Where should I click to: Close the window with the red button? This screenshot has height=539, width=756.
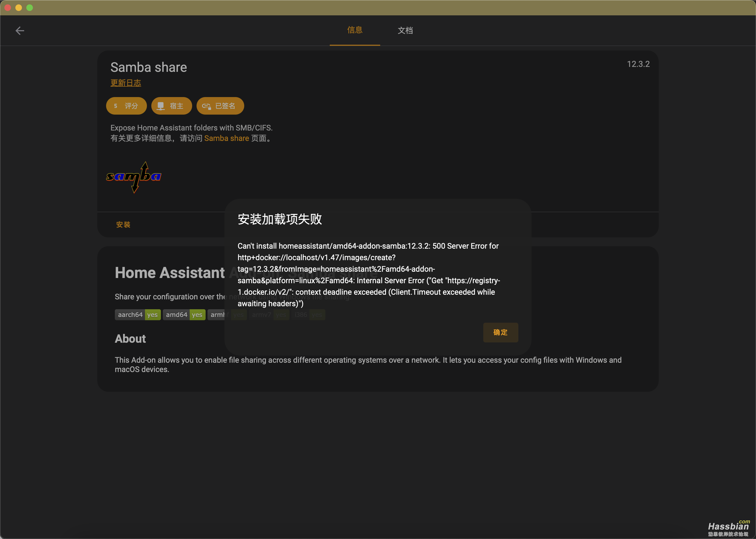point(8,8)
